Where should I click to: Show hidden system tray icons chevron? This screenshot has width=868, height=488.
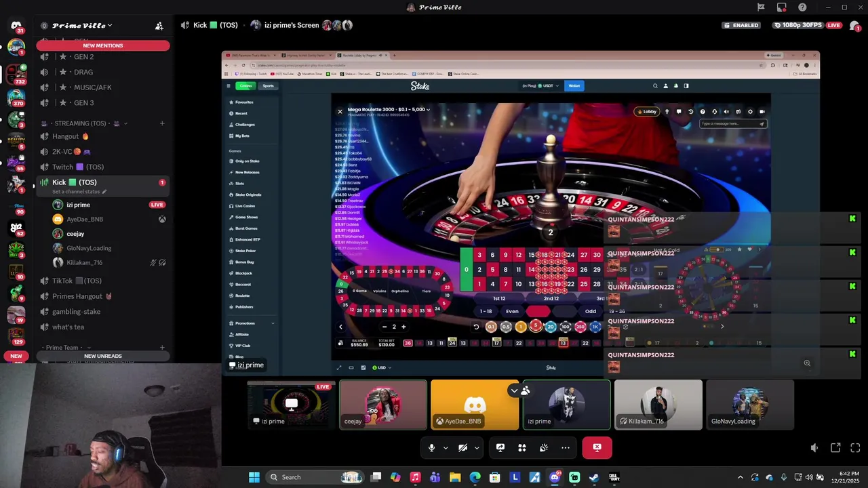741,477
